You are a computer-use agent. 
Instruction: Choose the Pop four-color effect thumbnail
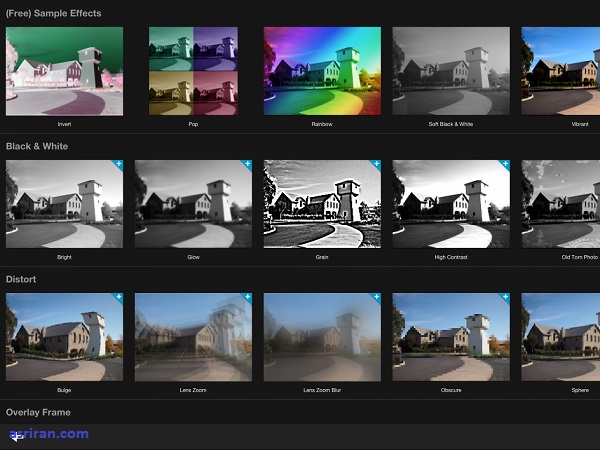193,71
